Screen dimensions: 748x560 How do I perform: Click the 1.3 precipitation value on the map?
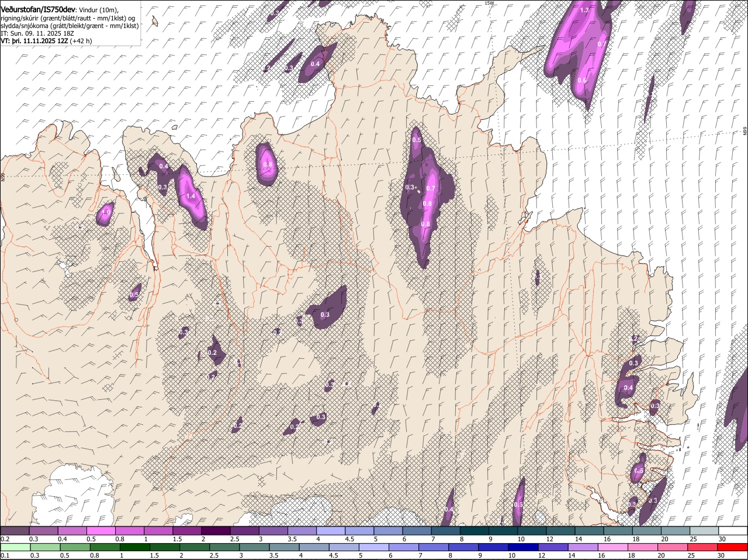[x=584, y=10]
